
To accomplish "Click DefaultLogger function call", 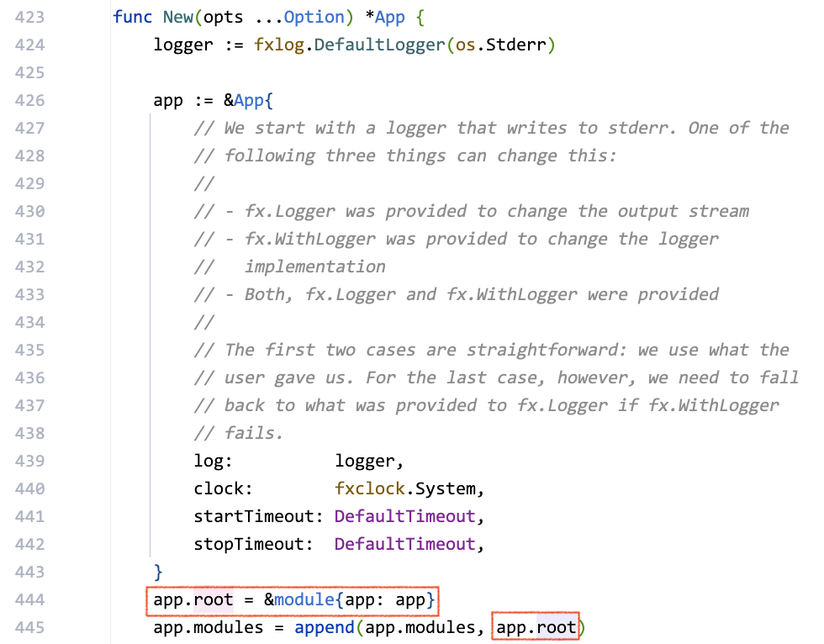I will (x=379, y=45).
